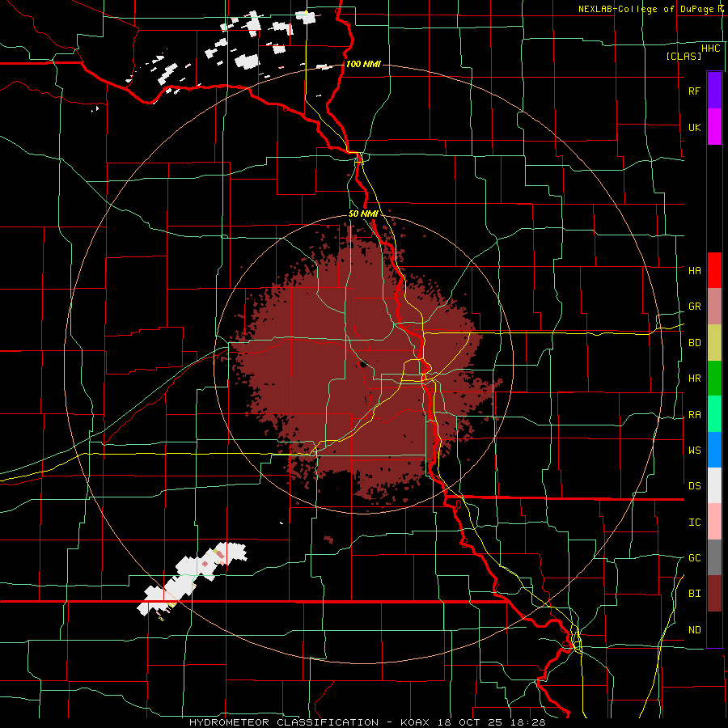
Task: Click the "[CLAS]" label
Action: [x=684, y=57]
